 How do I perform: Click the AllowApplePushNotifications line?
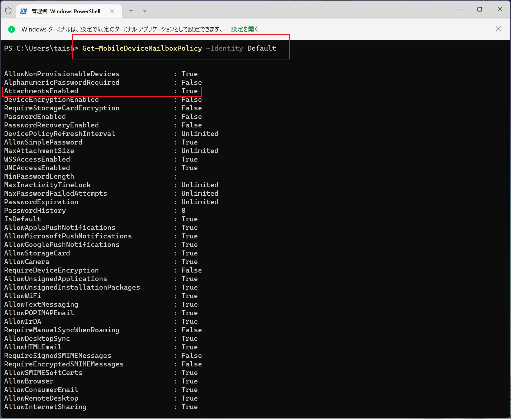(x=101, y=228)
